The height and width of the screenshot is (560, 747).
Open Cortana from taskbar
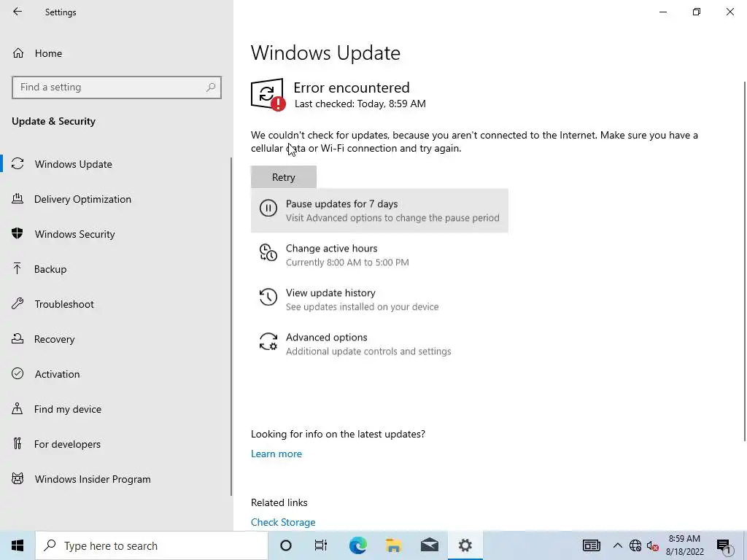click(x=286, y=545)
